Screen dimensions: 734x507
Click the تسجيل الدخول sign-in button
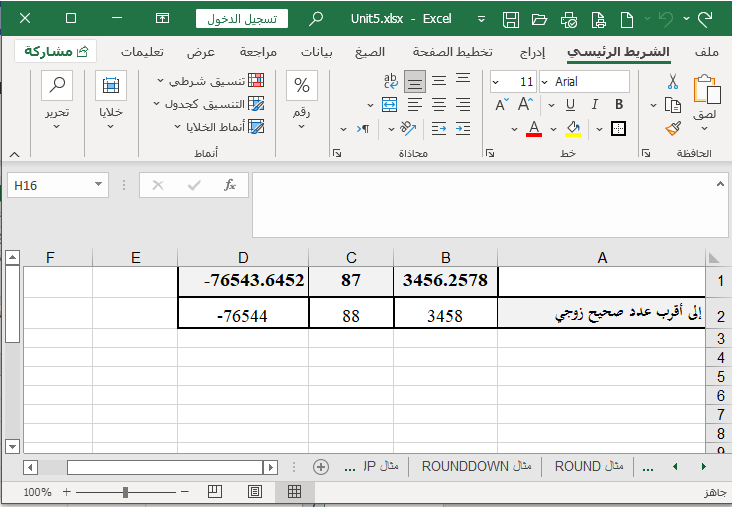[x=241, y=19]
